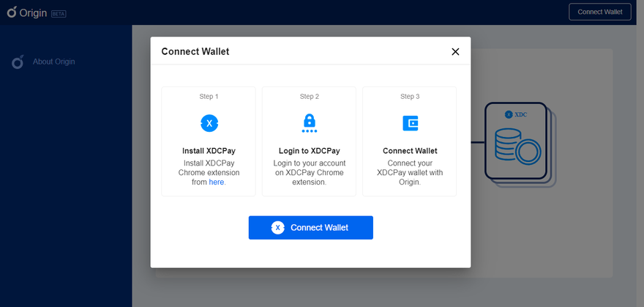Click the About Origin sidebar icon
The image size is (644, 307).
click(x=18, y=62)
